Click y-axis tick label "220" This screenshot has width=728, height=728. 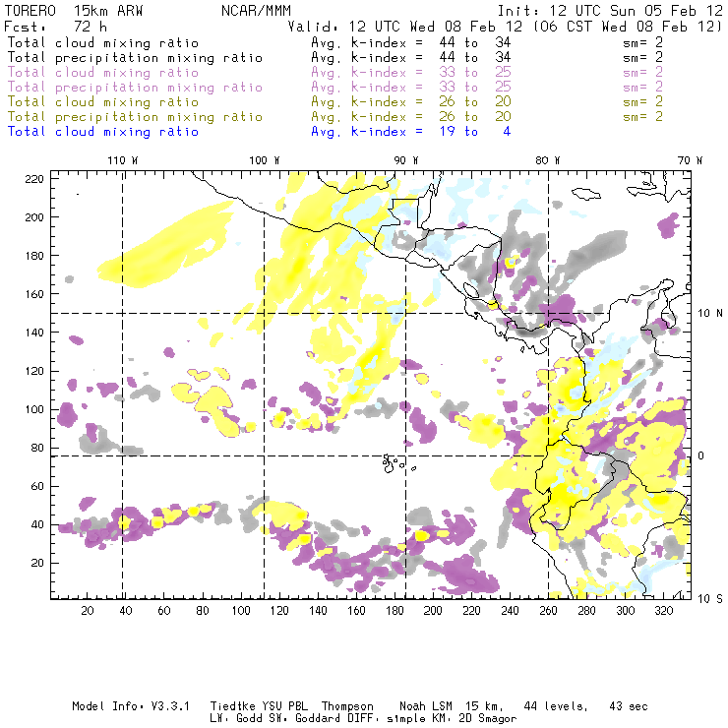click(x=34, y=179)
